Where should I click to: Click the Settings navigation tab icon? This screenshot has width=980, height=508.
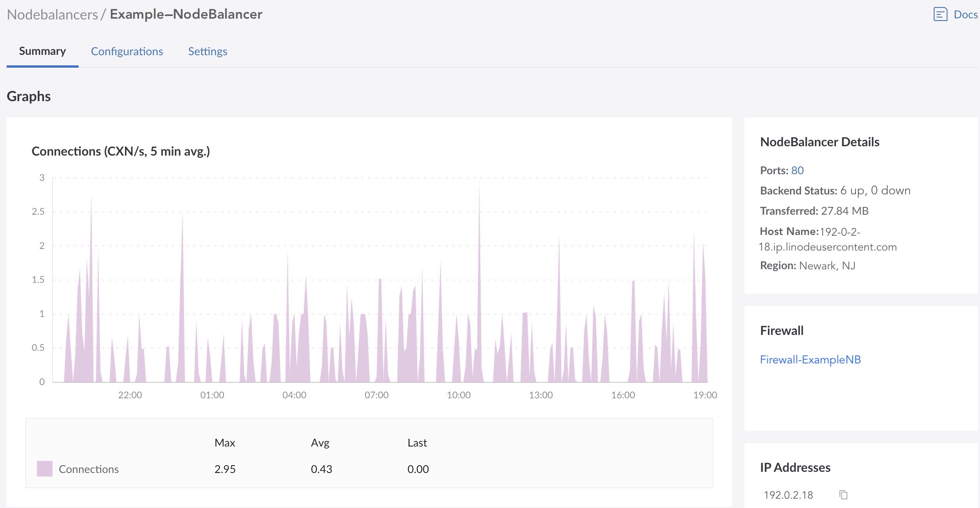click(207, 51)
